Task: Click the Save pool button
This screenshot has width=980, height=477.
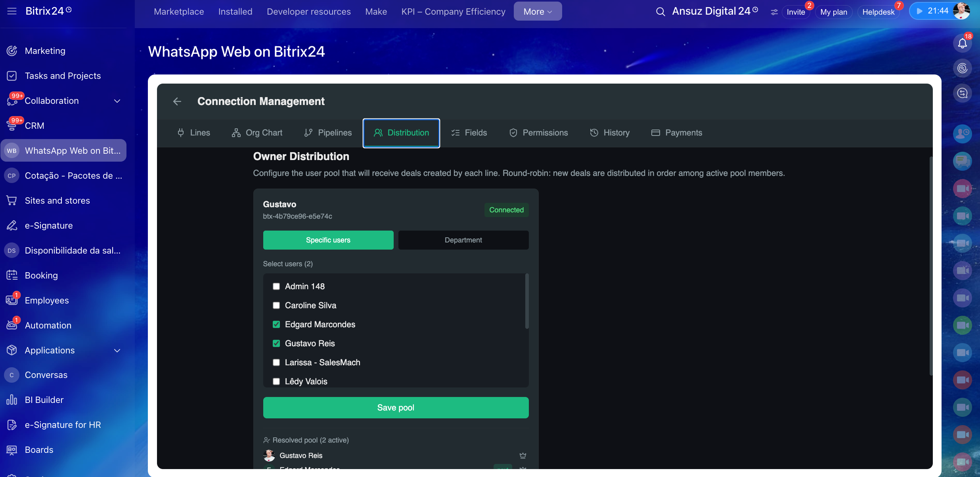Action: pyautogui.click(x=396, y=408)
